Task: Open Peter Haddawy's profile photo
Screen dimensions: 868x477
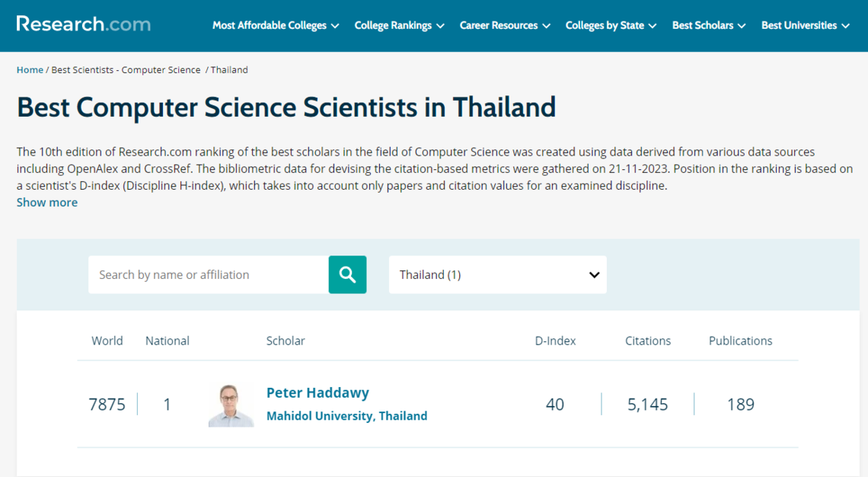Action: [231, 405]
